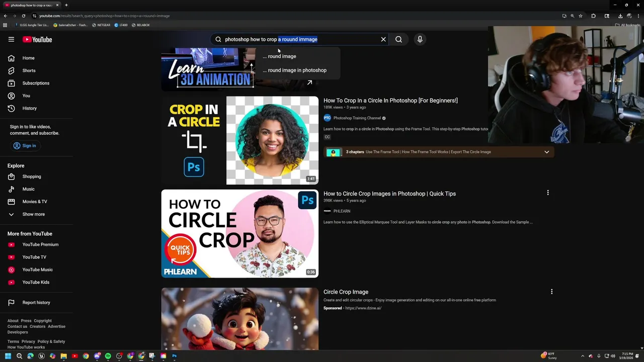Show hidden system tray icons chevron
This screenshot has height=362, width=644.
tap(583, 356)
